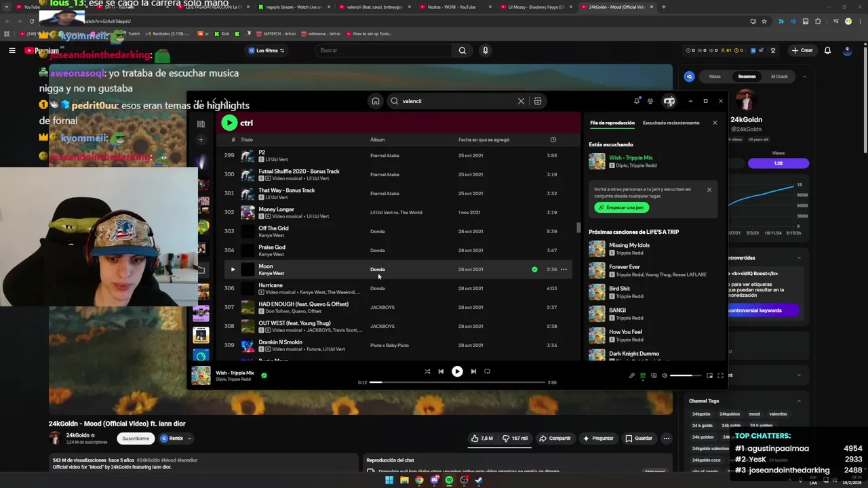Image resolution: width=868 pixels, height=488 pixels.
Task: Dismiss the jam invitation card
Action: (x=709, y=190)
